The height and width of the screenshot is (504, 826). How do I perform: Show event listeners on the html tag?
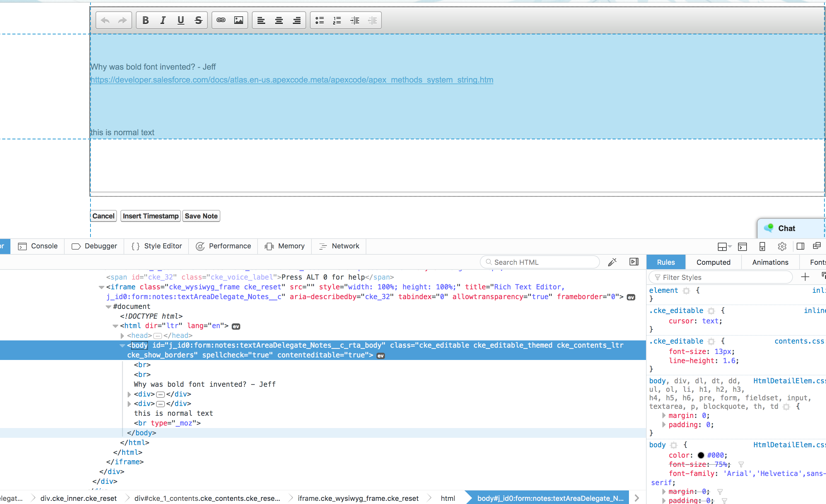tap(236, 327)
